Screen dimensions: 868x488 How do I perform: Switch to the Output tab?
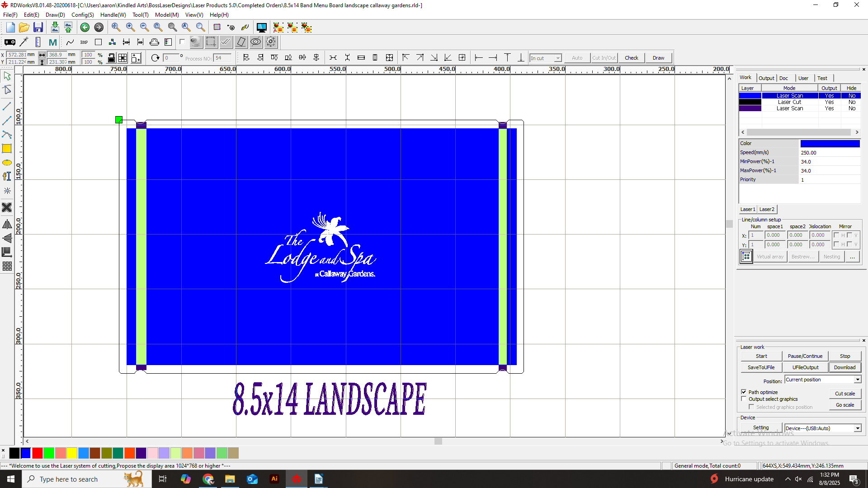pyautogui.click(x=766, y=78)
